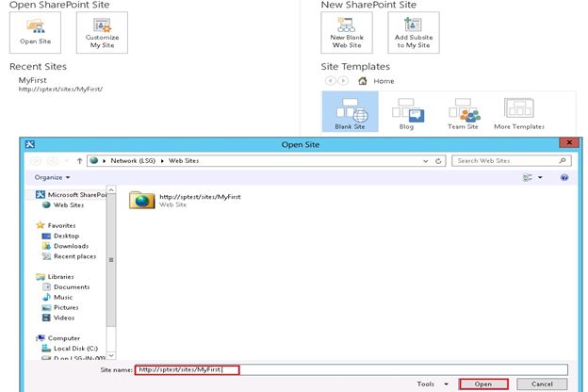The image size is (588, 392).
Task: Click the forward arrow in Site Templates
Action: [343, 81]
